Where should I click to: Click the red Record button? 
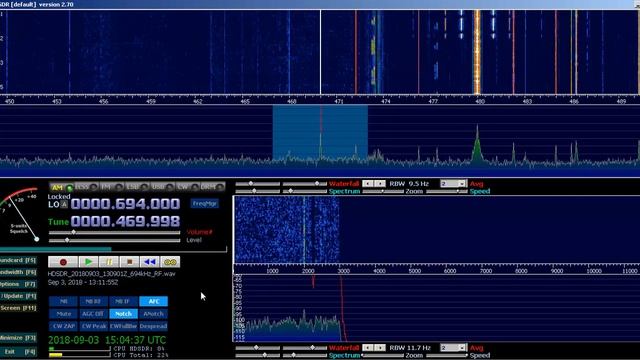pos(63,262)
